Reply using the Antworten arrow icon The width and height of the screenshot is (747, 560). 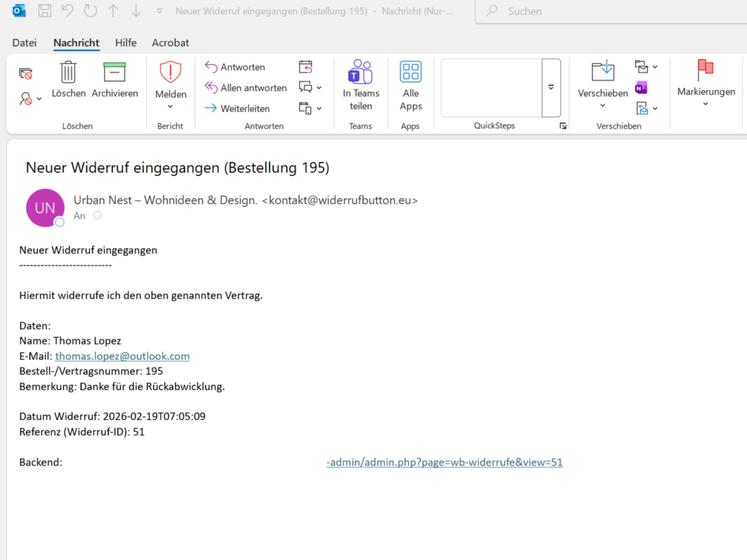coord(212,67)
